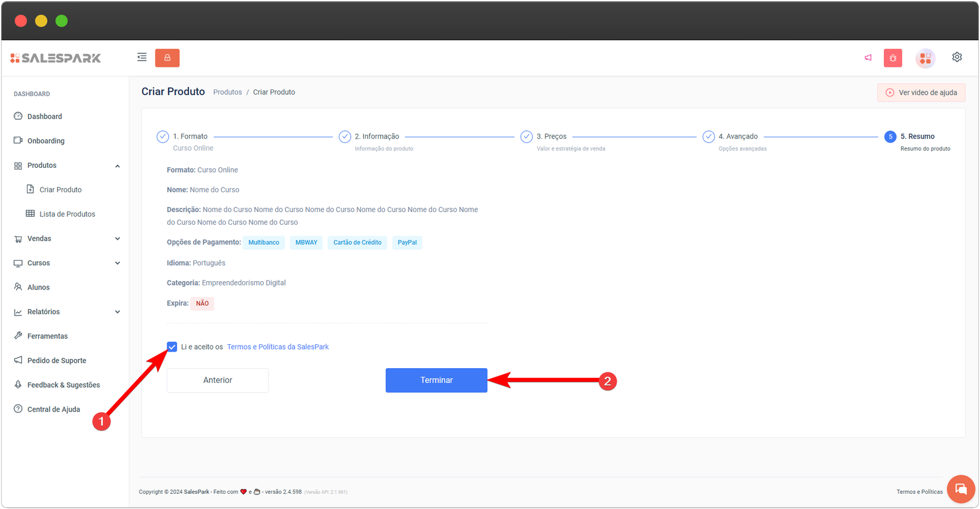980x509 pixels.
Task: Expand the Cursos sidebar menu
Action: point(117,263)
